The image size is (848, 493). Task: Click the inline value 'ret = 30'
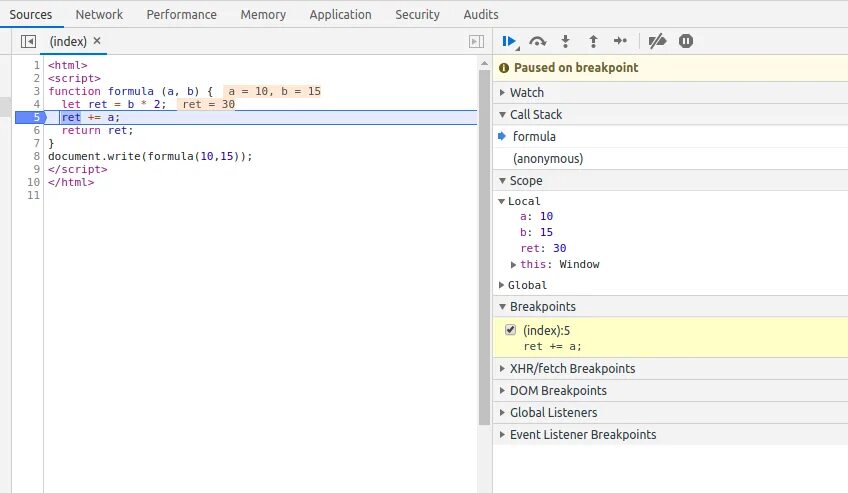(x=208, y=104)
